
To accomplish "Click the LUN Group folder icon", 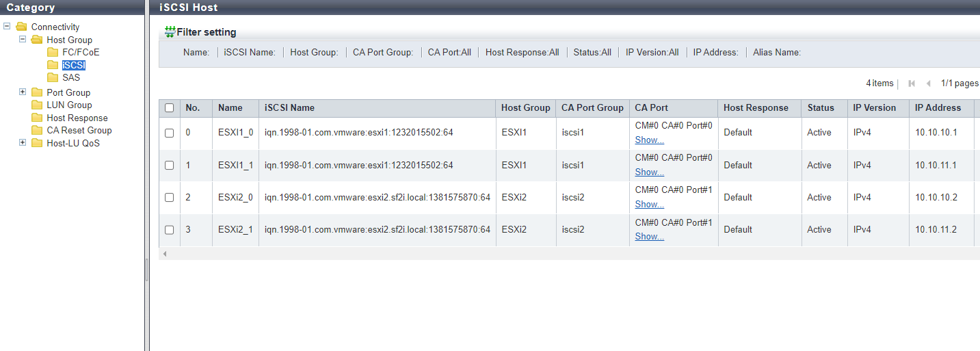I will tap(37, 105).
